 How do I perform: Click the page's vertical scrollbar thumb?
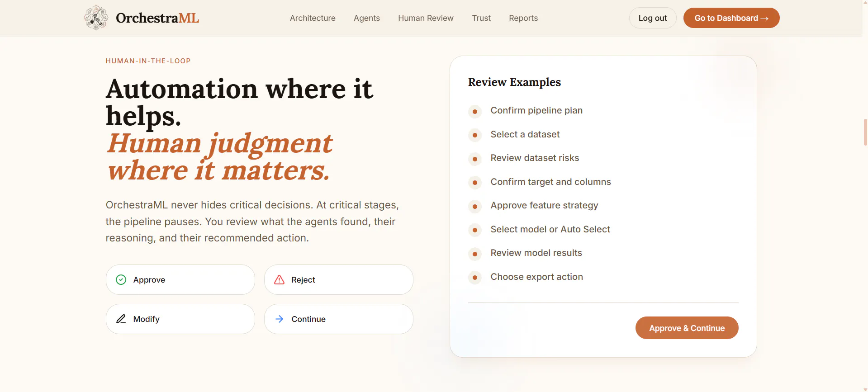point(865,132)
